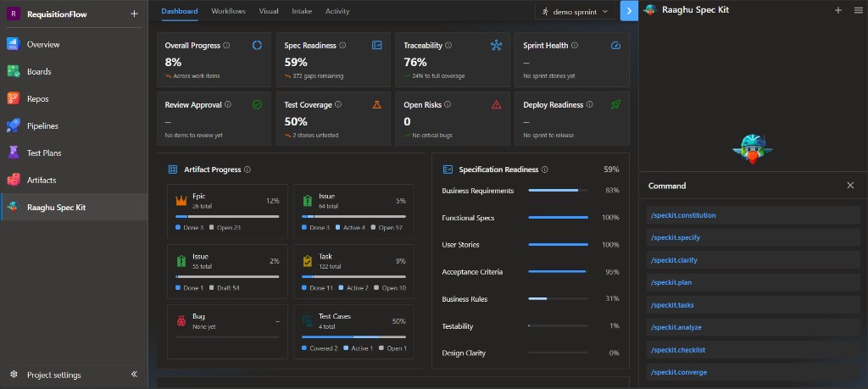The height and width of the screenshot is (389, 868).
Task: Click the Deploy Readiness rocket icon
Action: [x=615, y=104]
